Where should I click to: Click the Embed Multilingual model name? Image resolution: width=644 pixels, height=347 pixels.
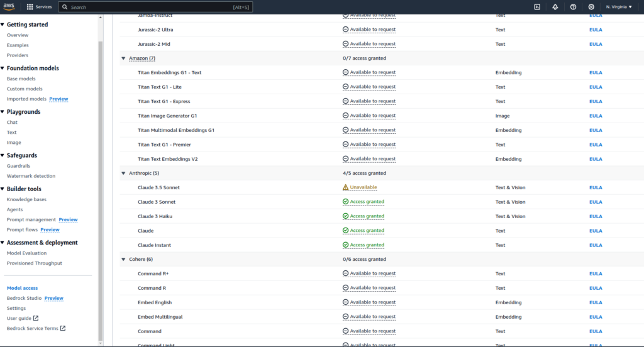[160, 317]
